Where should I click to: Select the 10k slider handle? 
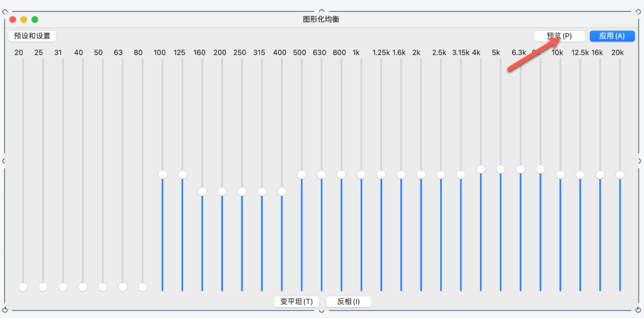pyautogui.click(x=560, y=175)
